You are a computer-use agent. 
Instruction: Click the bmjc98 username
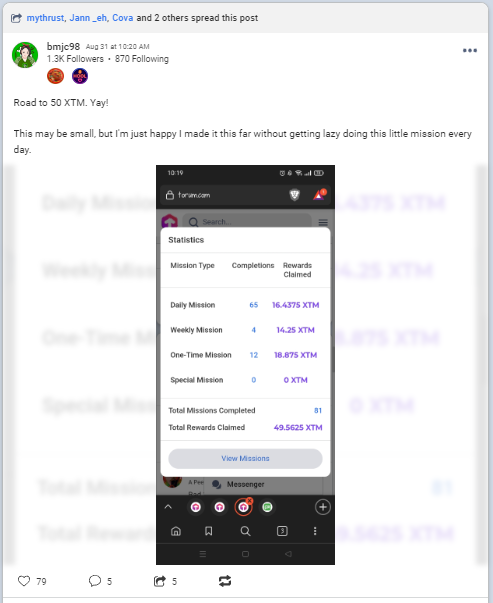click(63, 47)
